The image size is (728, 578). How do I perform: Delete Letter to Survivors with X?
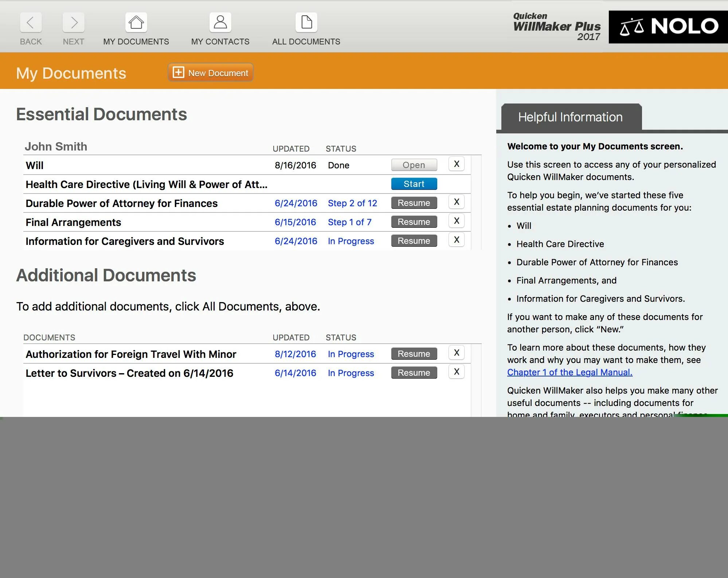pos(456,372)
